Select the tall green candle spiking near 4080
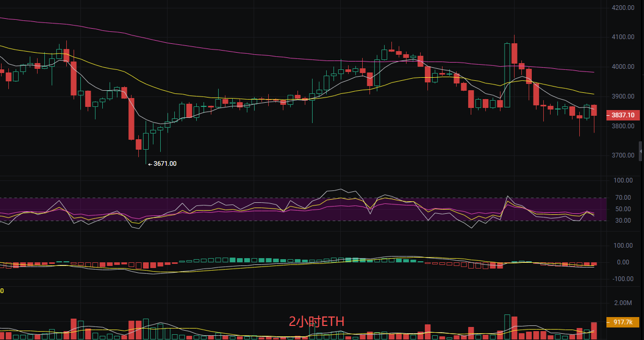This screenshot has height=340, width=644. tap(507, 75)
